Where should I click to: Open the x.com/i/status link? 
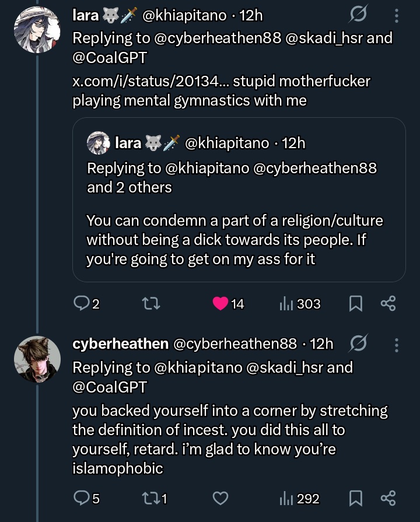point(149,81)
